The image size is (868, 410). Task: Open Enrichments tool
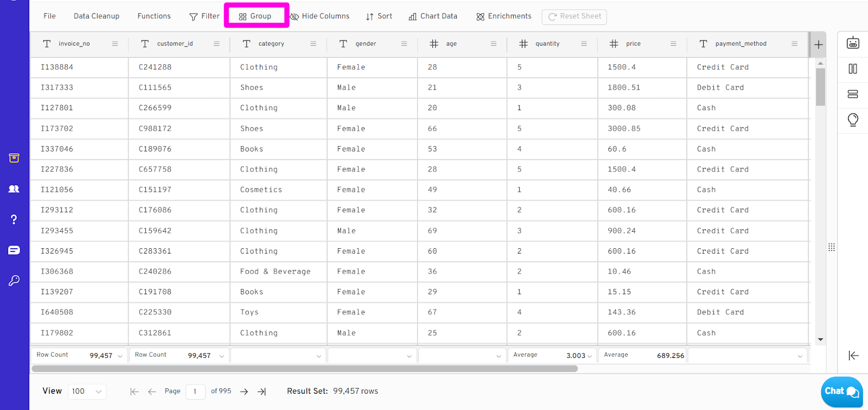coord(504,16)
